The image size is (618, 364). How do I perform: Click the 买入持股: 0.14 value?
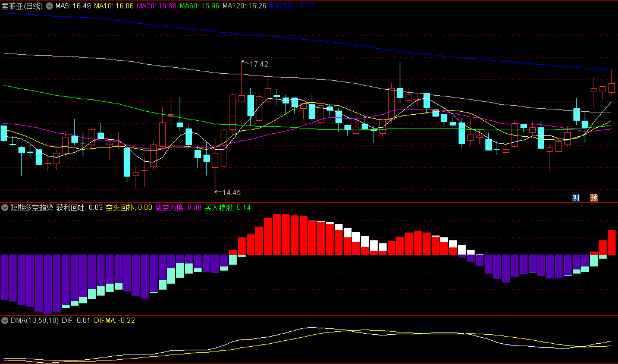[227, 208]
